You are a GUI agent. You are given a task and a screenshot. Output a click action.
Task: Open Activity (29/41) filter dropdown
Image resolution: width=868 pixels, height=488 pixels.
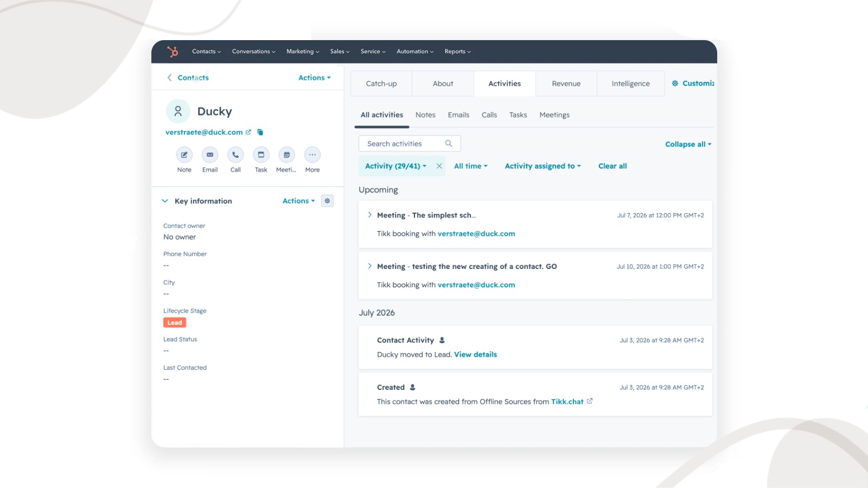(395, 166)
